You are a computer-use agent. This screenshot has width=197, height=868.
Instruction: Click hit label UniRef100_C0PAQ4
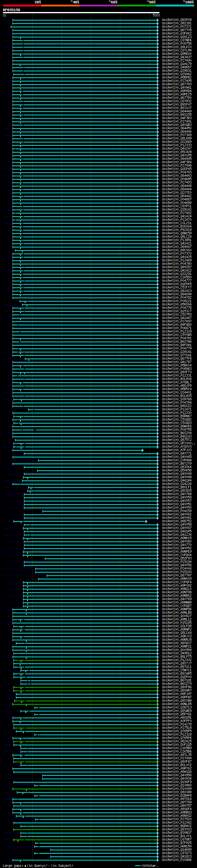177,460
